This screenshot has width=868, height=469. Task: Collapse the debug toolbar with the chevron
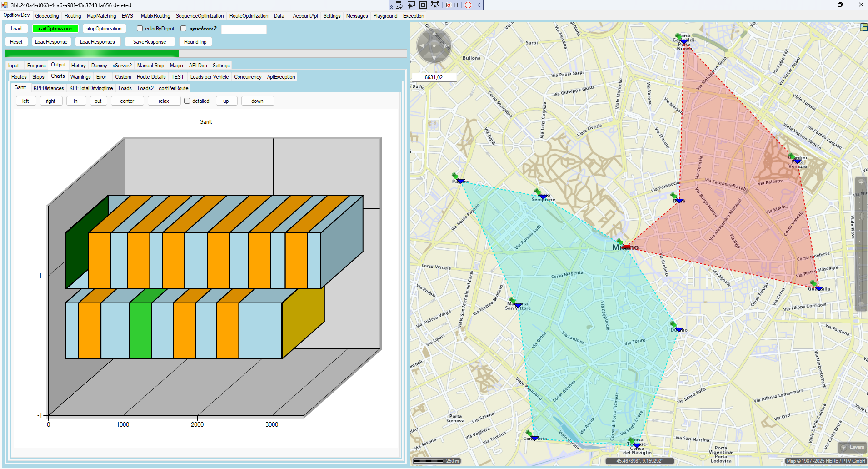(x=479, y=5)
